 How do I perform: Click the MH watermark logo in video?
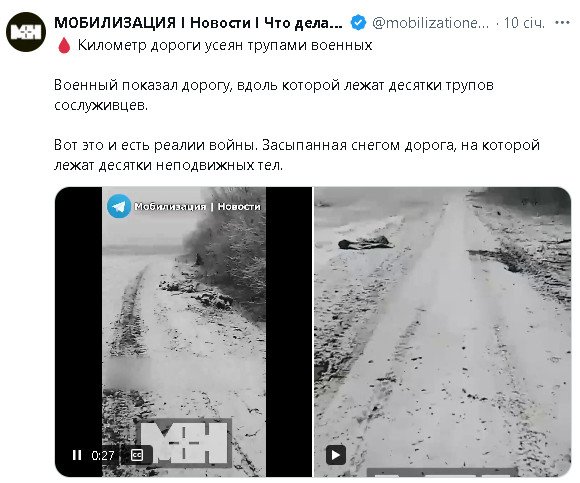click(x=184, y=441)
